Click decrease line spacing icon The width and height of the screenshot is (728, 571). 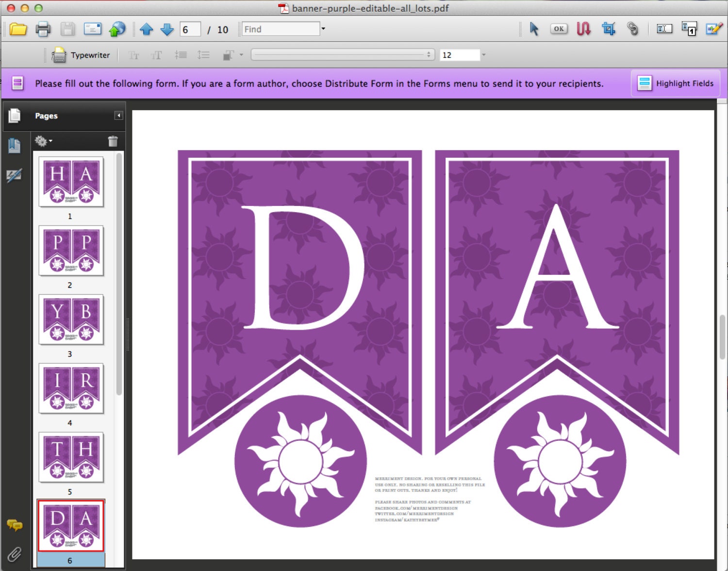point(181,55)
